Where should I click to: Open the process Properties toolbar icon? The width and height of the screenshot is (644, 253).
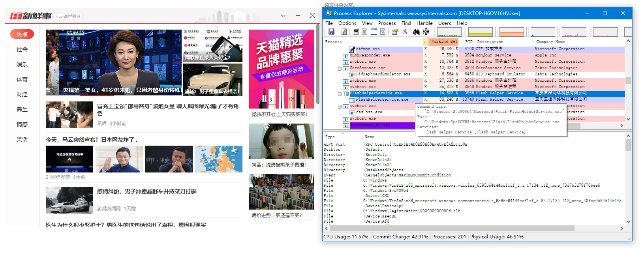pos(395,32)
